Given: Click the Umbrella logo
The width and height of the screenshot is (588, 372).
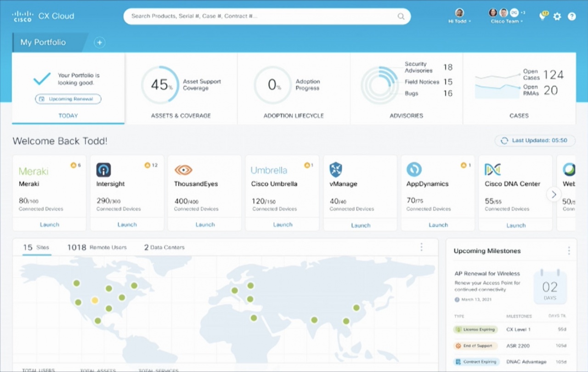Looking at the screenshot, I should 269,170.
